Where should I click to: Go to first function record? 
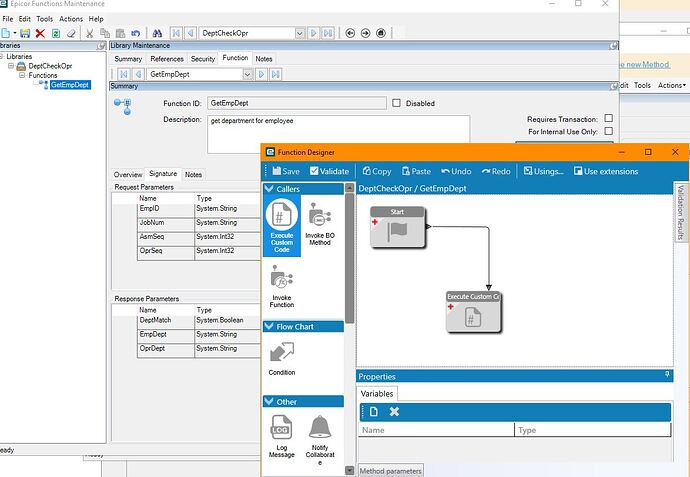pyautogui.click(x=124, y=74)
